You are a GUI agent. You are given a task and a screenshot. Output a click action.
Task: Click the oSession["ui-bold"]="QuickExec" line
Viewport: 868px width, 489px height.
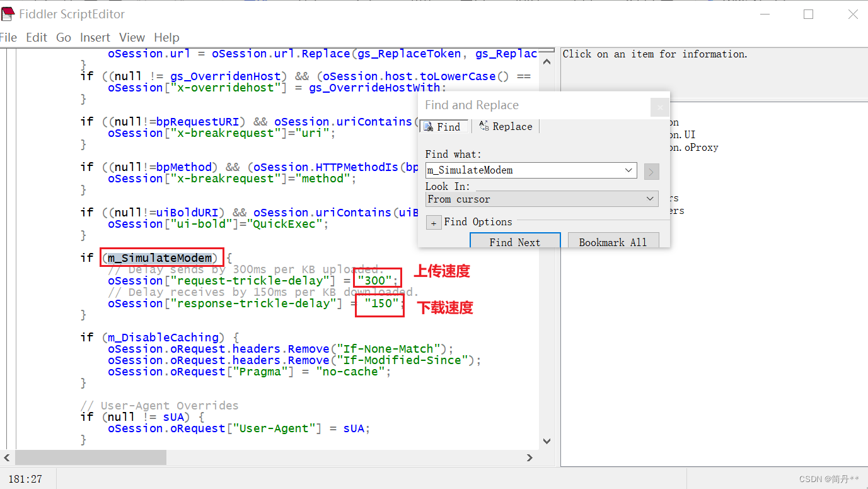218,224
